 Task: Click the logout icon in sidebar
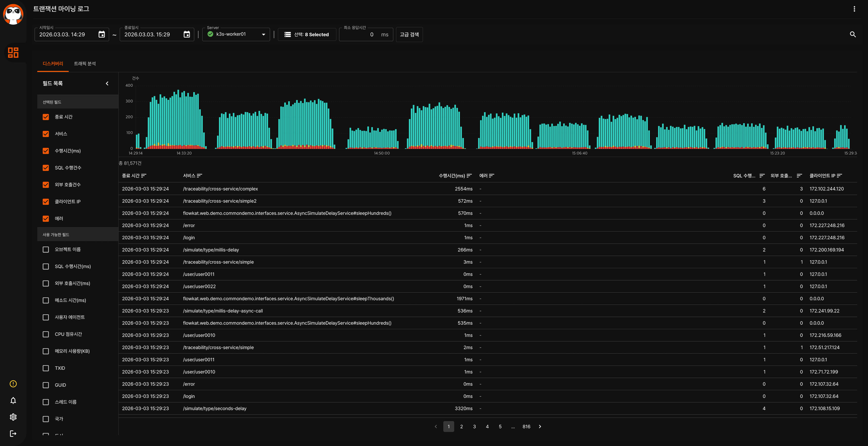13,434
